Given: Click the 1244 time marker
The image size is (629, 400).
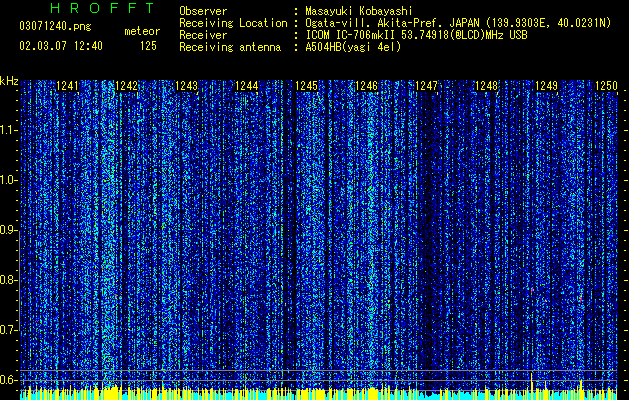Looking at the screenshot, I should [x=246, y=86].
